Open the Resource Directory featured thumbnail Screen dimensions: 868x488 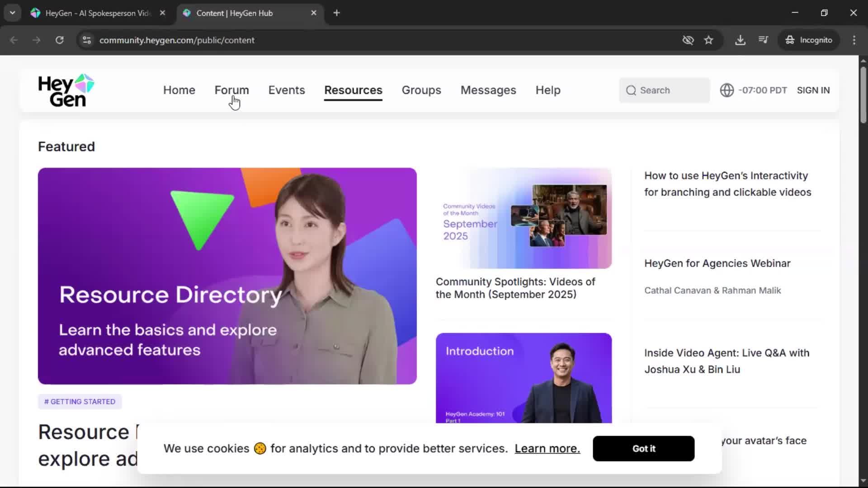[x=227, y=276]
